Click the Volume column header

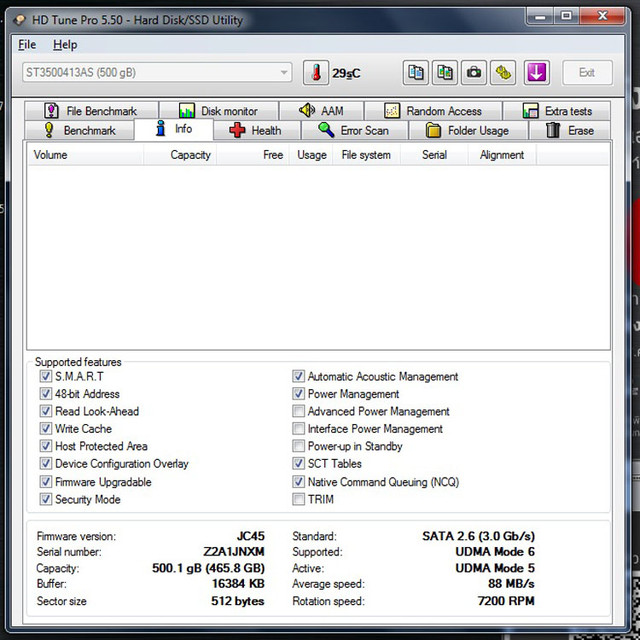click(86, 155)
